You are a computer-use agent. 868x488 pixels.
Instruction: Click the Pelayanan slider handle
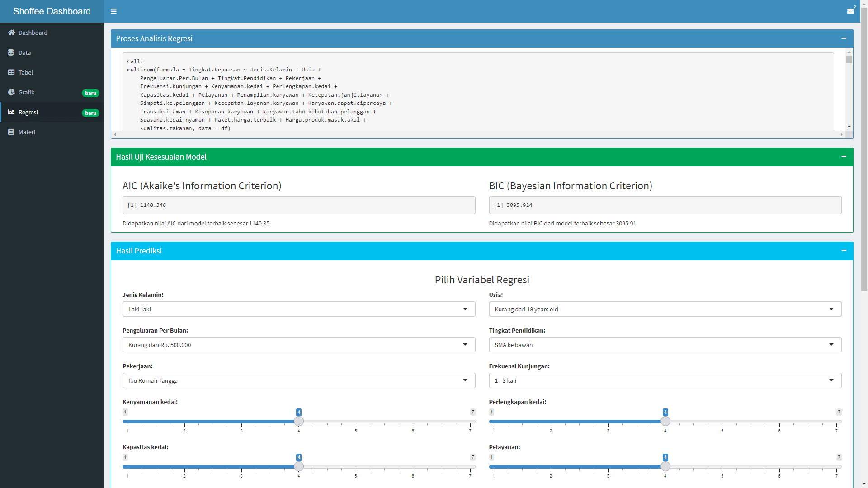point(665,466)
